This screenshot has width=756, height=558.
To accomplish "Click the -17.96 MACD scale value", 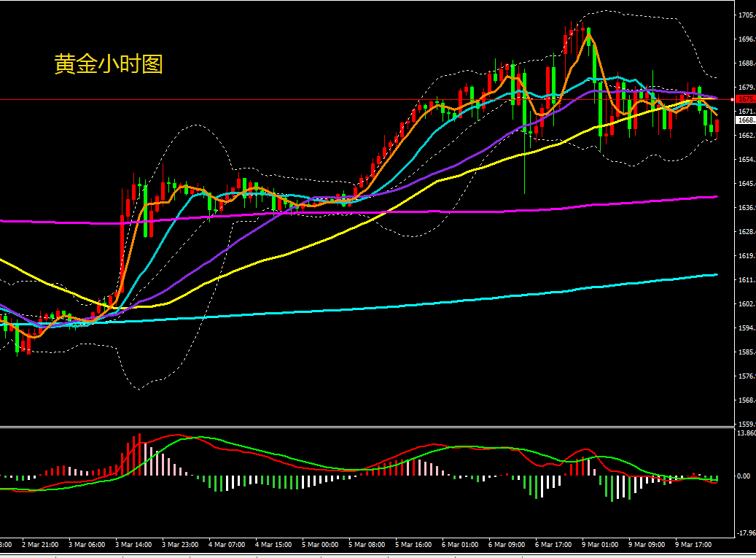I will 747,533.
